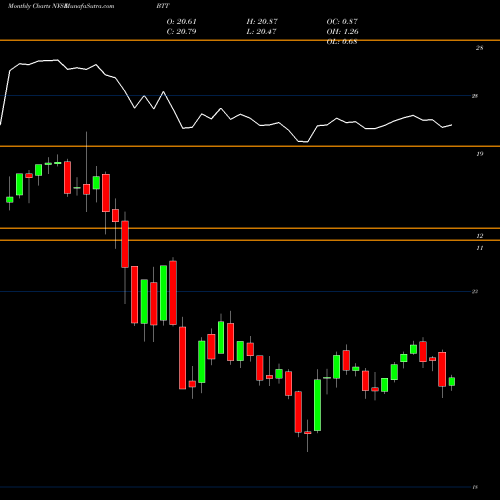Screen dimensions: 500x500
Task: Click the '11' price axis label
Action: (x=479, y=248)
